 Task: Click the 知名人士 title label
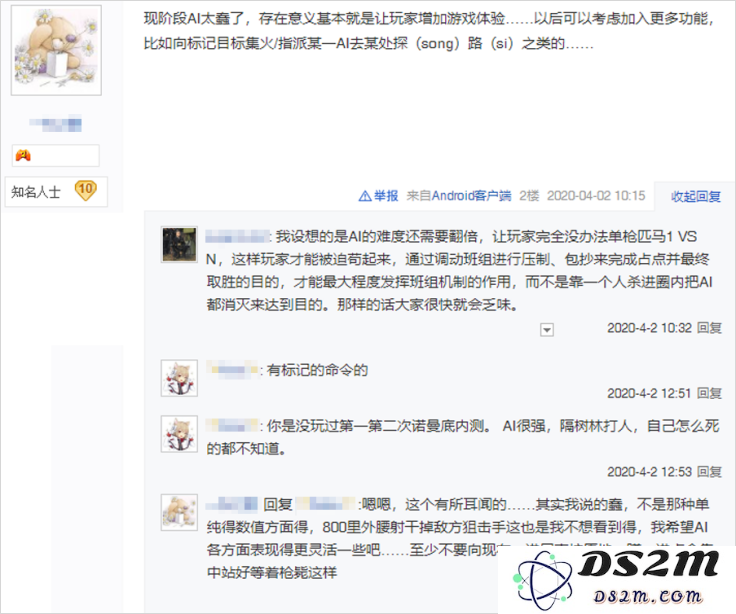[x=36, y=192]
